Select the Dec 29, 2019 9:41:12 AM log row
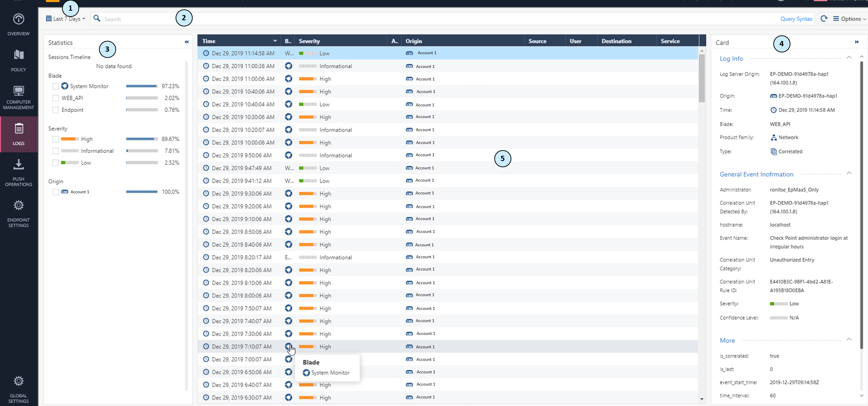Image resolution: width=868 pixels, height=406 pixels. click(448, 181)
